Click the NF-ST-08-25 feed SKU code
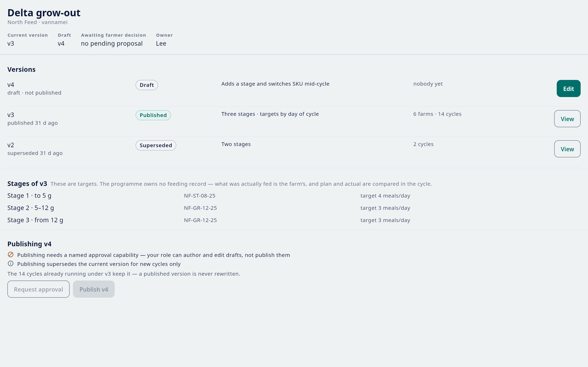Screen dimensions: 588x367 (199, 196)
